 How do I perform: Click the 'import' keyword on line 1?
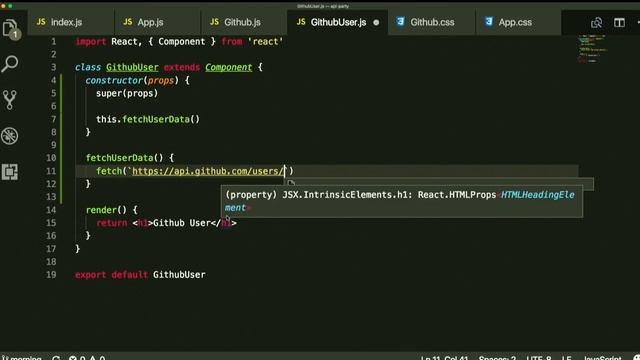click(91, 42)
